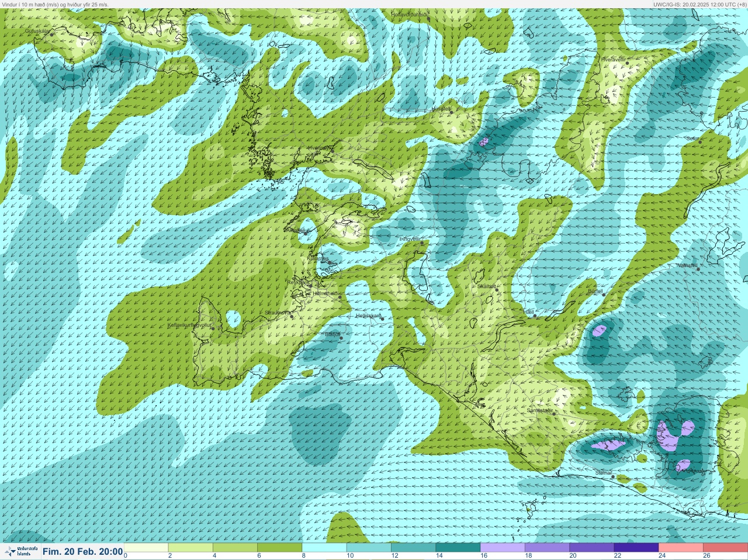
Task: Select the Búrfell station label
Action: 595,291
